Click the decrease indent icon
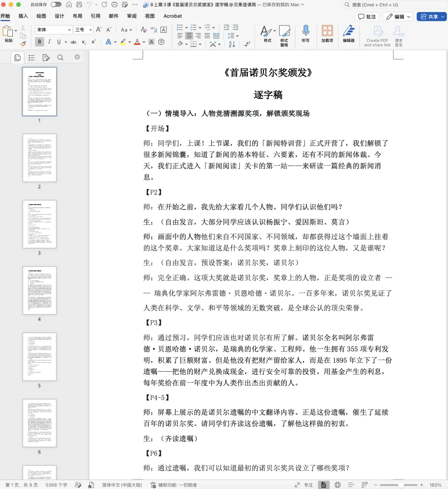 click(x=226, y=27)
